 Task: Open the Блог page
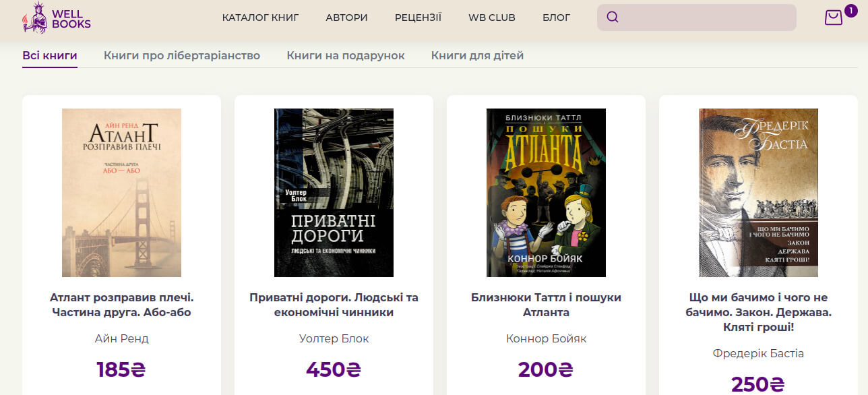click(556, 18)
